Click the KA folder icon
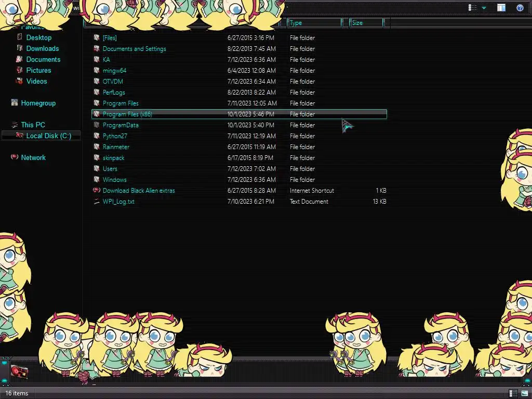 click(x=97, y=59)
